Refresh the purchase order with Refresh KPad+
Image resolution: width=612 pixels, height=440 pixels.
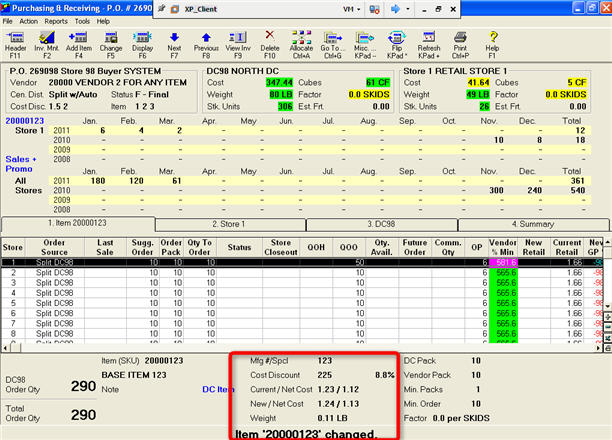[x=429, y=41]
